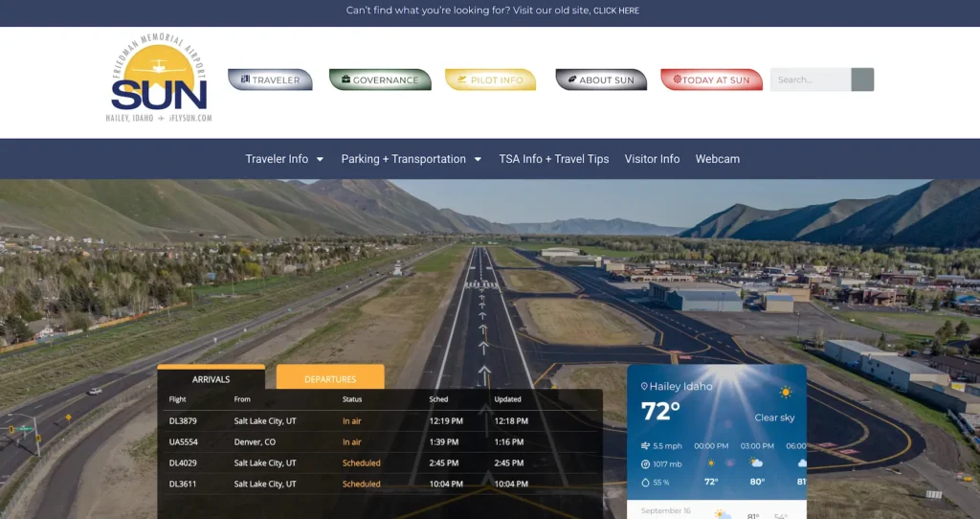Screen dimensions: 980x519
Task: Click the Pilot Info airplane icon
Action: [x=462, y=79]
